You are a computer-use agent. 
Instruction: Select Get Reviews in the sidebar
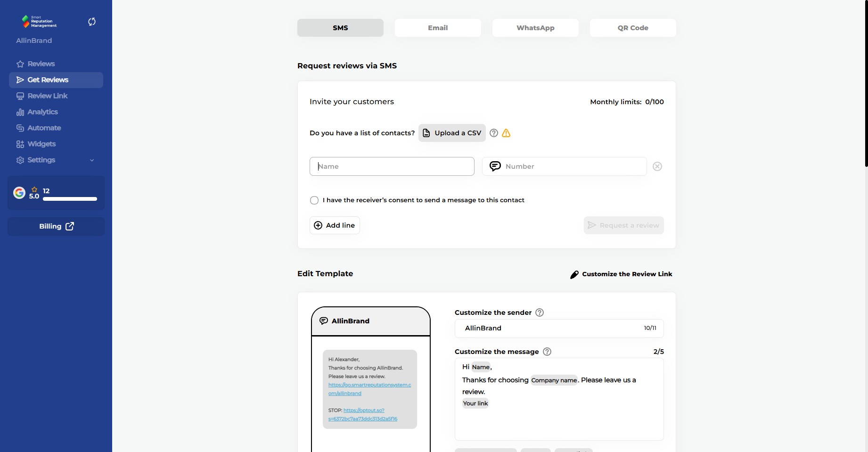coord(56,80)
